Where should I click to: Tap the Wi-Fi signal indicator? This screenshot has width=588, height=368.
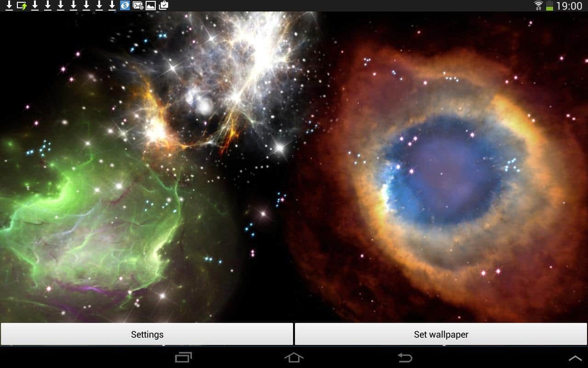[x=538, y=6]
